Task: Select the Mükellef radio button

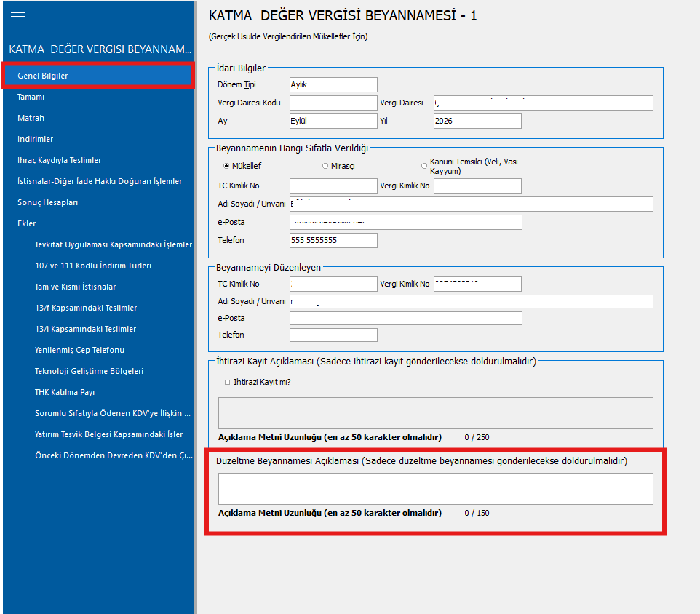Action: 226,166
